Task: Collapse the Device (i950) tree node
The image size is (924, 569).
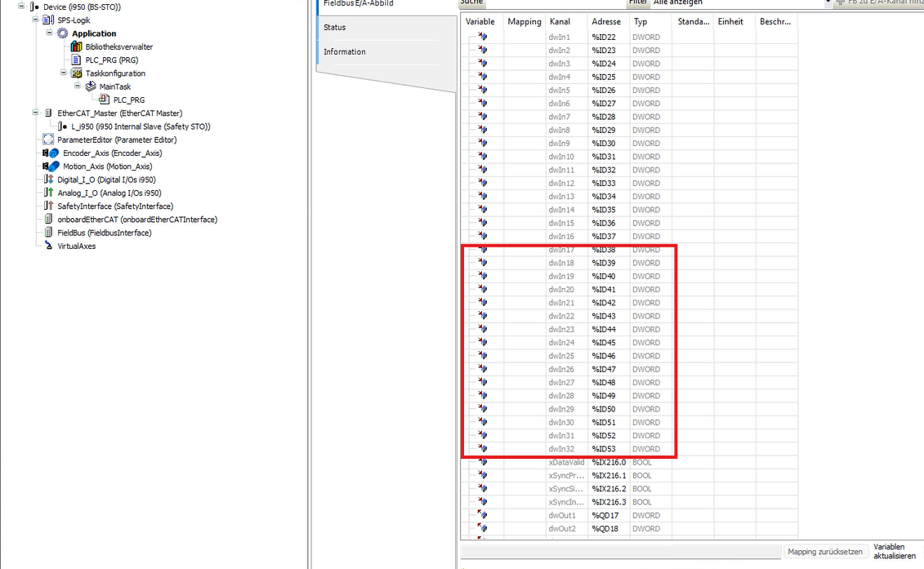Action: (x=21, y=7)
